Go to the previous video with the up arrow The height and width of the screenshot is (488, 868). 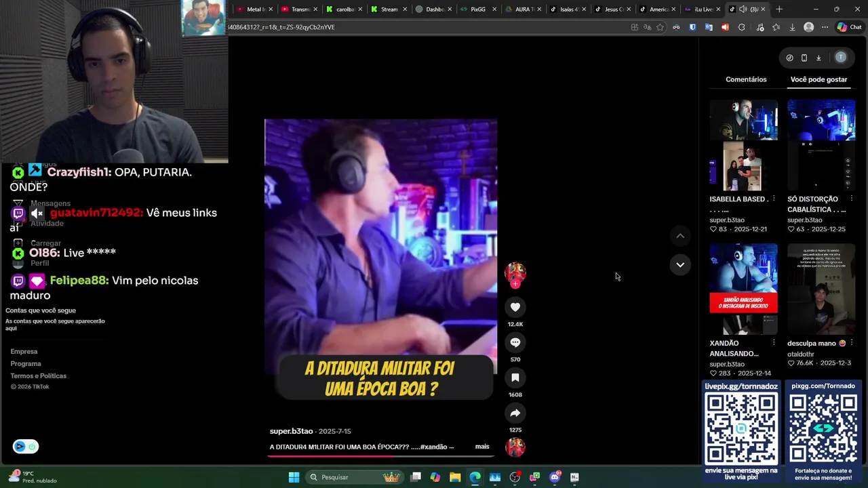point(680,236)
